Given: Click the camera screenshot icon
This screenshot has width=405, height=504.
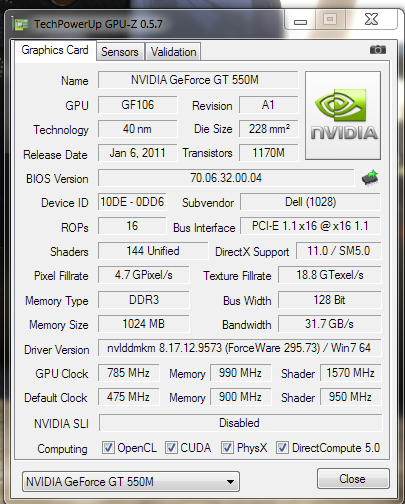Looking at the screenshot, I should [378, 50].
